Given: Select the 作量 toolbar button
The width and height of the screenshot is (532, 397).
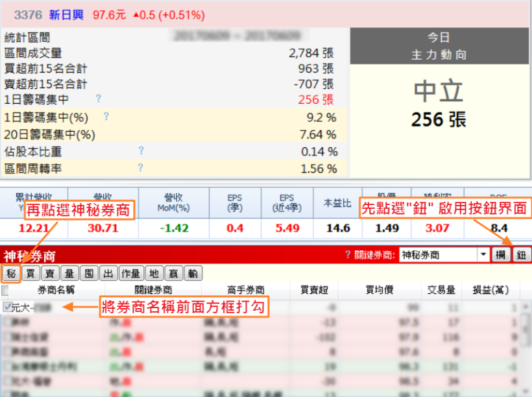Looking at the screenshot, I should 131,274.
